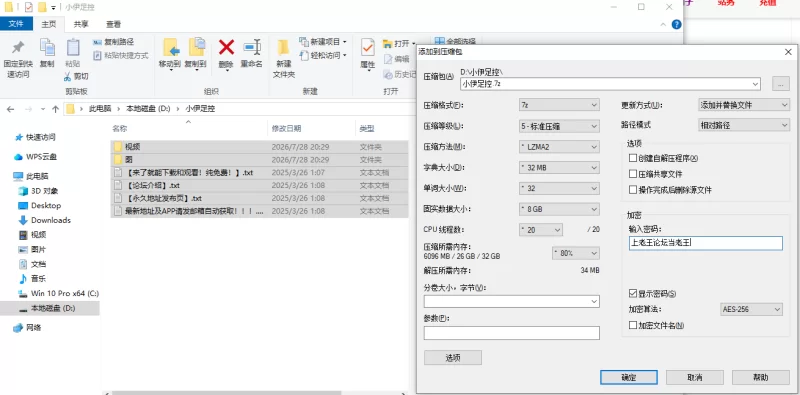Open the CPU 线程数 dropdown
The width and height of the screenshot is (800, 395).
540,230
